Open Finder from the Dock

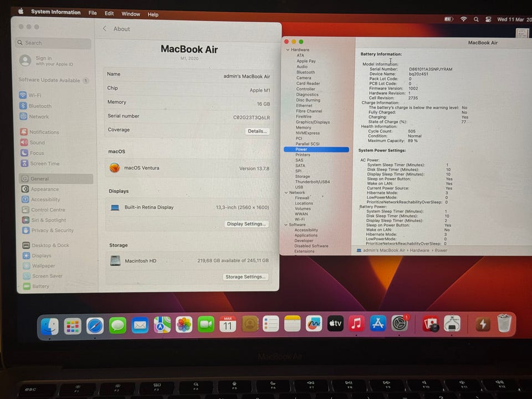tap(49, 326)
